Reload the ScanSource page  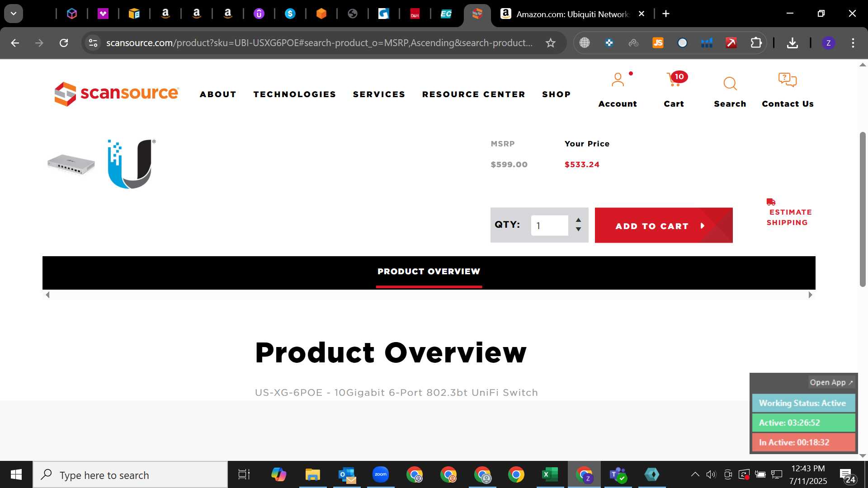[x=64, y=43]
